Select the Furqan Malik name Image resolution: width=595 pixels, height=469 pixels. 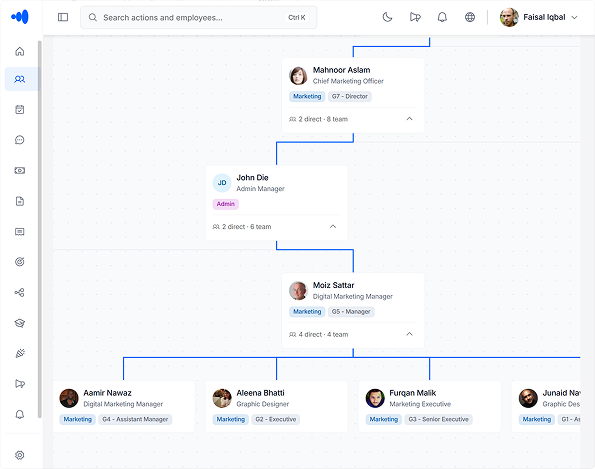(x=413, y=393)
